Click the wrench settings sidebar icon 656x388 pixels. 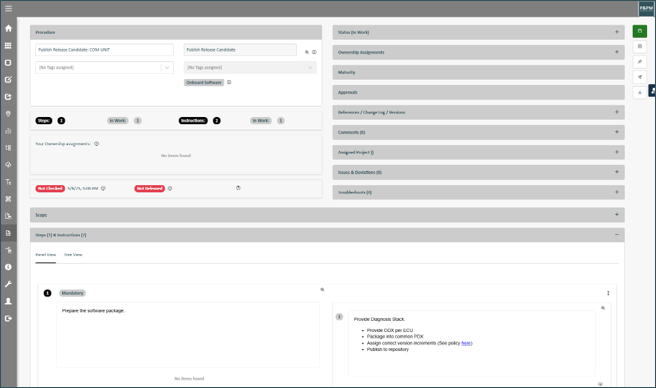tap(8, 284)
